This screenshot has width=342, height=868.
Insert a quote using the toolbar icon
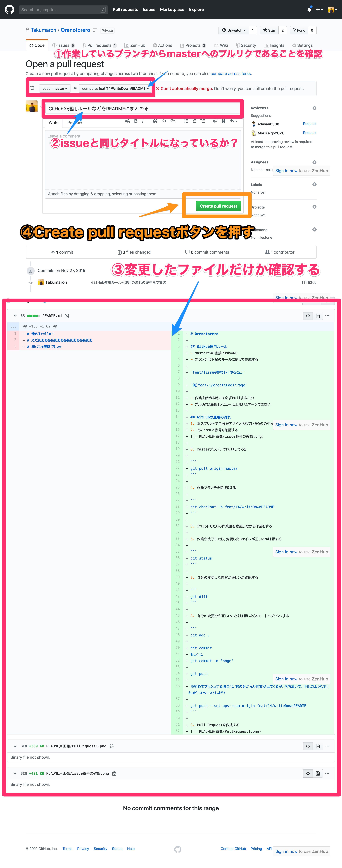[155, 121]
